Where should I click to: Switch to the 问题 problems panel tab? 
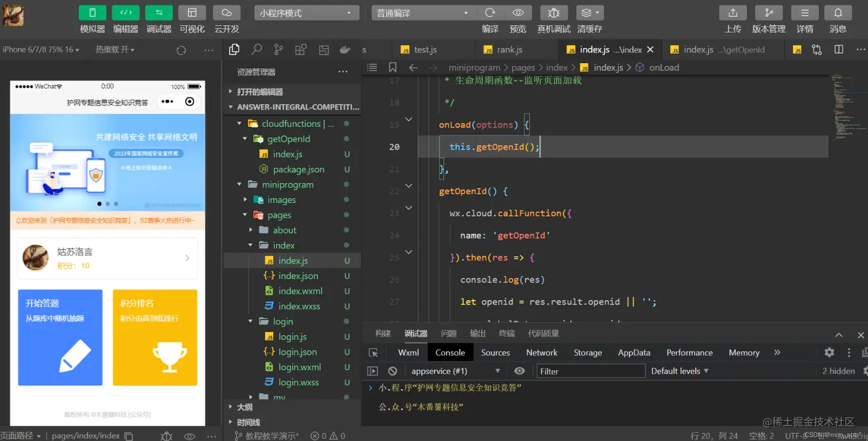tap(448, 334)
